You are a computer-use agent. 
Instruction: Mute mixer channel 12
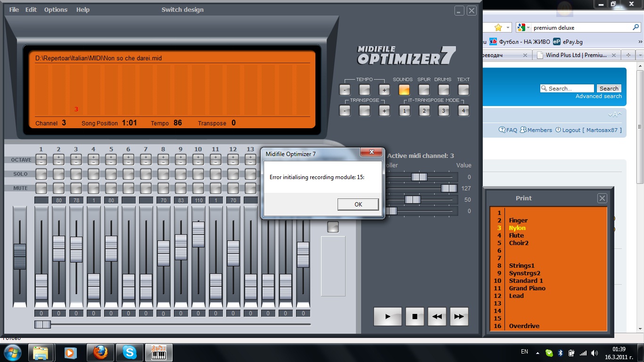click(233, 188)
